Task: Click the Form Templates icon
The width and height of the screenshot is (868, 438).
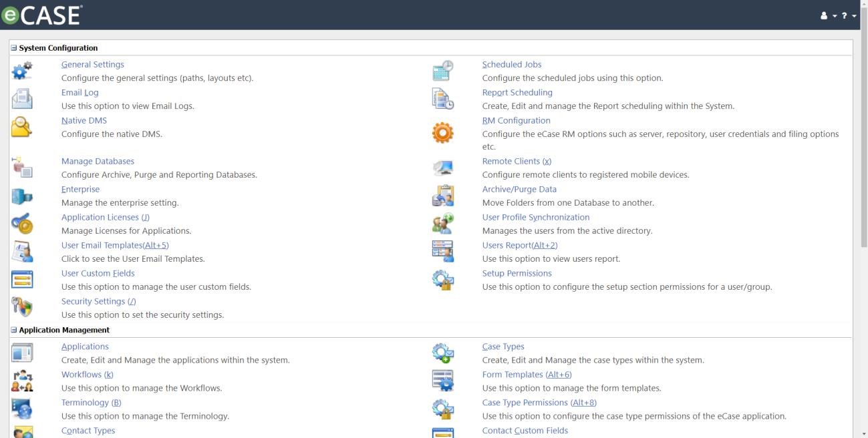Action: click(x=443, y=381)
